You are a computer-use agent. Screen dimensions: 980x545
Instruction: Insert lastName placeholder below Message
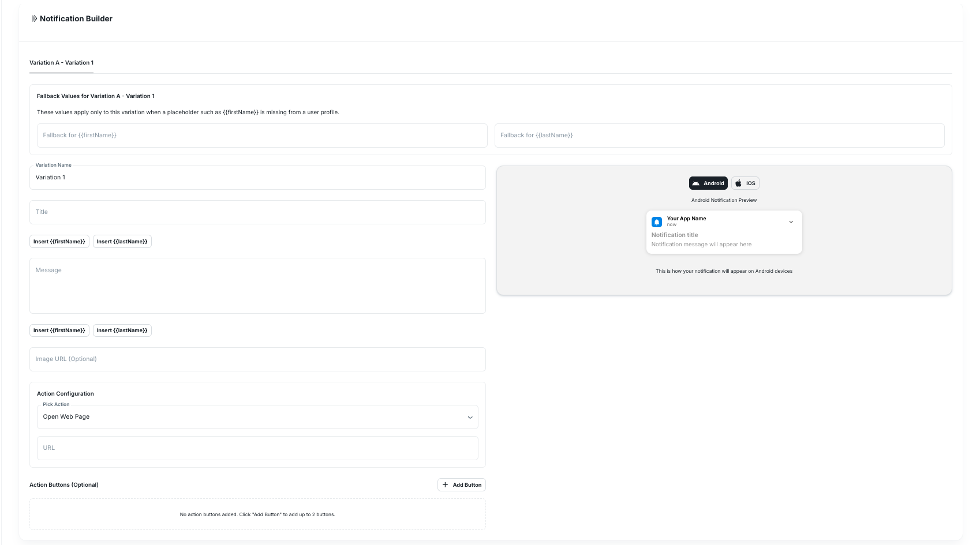pos(122,330)
